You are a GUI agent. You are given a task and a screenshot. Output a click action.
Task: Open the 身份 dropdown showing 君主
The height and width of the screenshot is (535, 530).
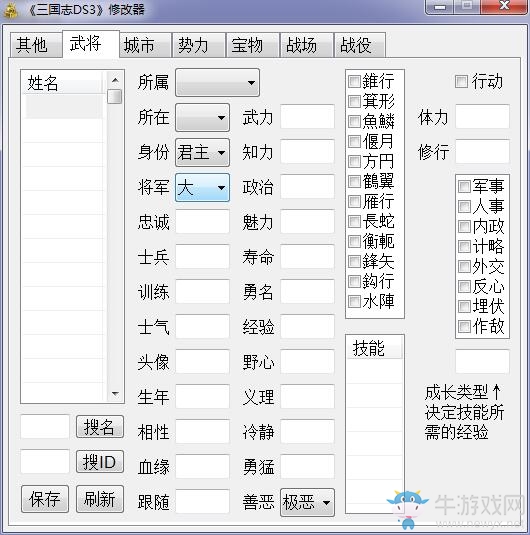[202, 153]
